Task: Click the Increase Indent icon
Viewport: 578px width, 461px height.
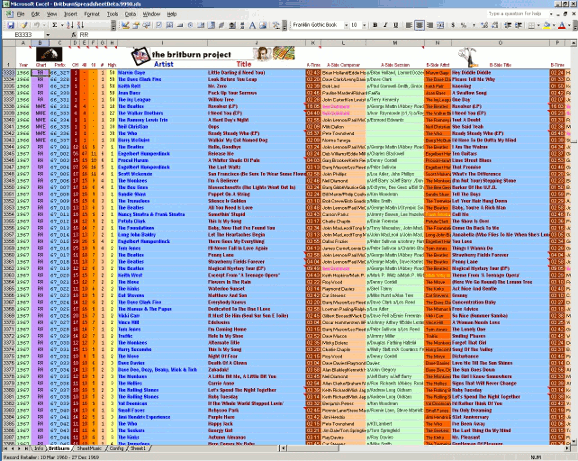Action: pos(519,25)
